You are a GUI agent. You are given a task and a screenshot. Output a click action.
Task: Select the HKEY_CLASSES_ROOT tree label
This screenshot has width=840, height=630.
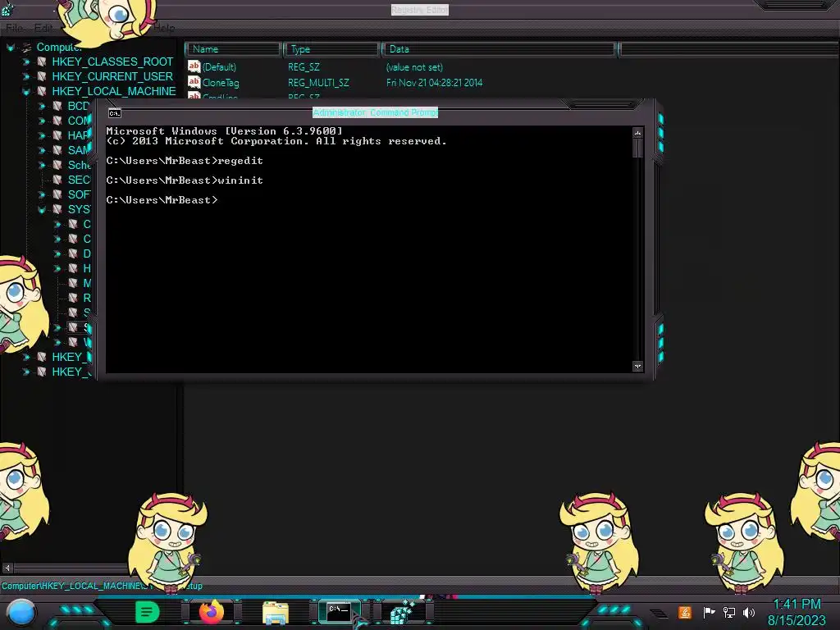pyautogui.click(x=112, y=62)
